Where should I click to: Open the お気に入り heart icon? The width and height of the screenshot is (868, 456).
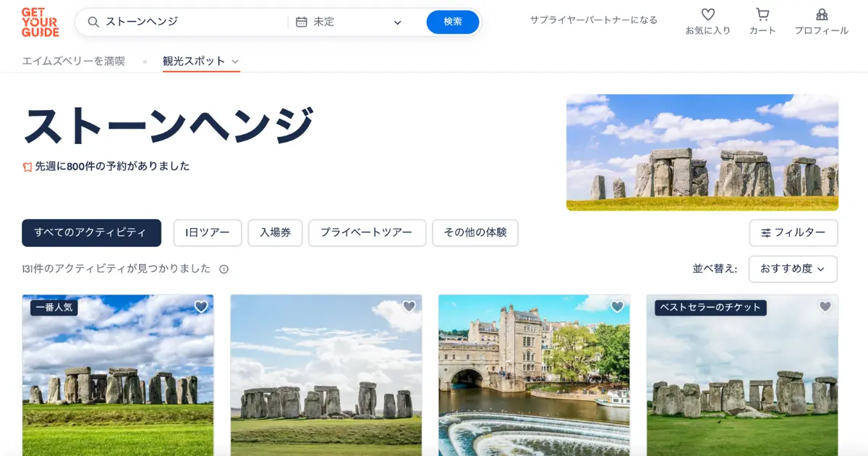[708, 14]
